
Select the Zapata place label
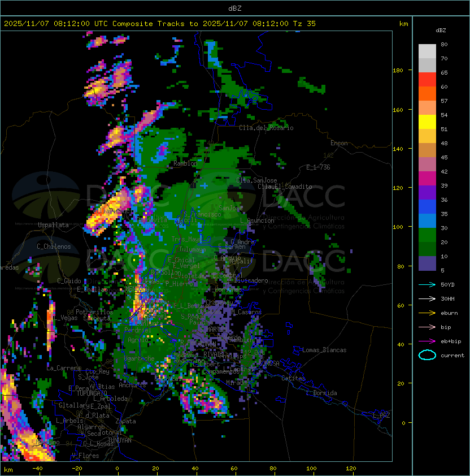tap(125, 421)
